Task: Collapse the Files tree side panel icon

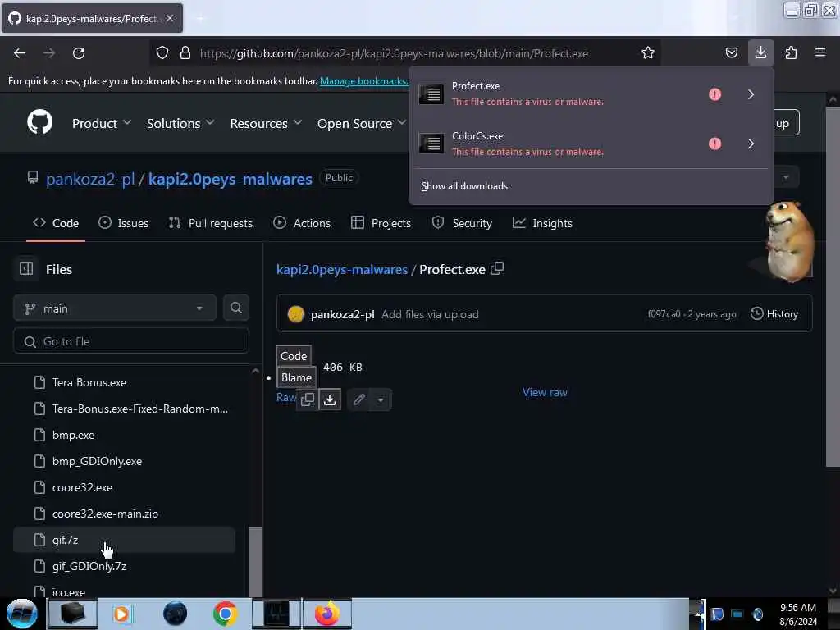Action: (26, 268)
